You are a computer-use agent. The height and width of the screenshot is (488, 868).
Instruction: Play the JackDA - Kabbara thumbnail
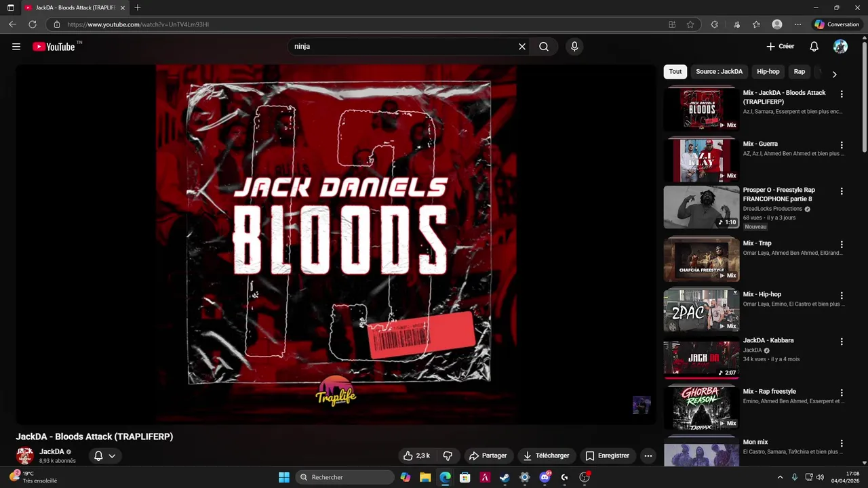point(701,359)
